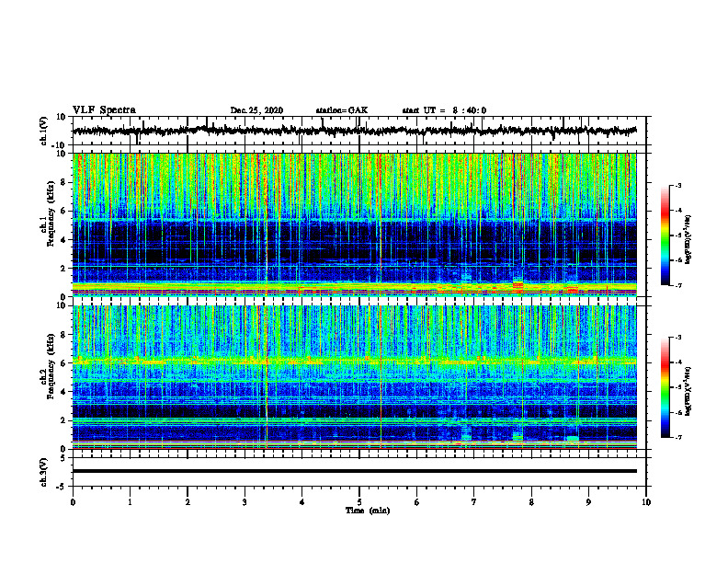Click inside the ch.1 spectrogram panel

point(355,224)
